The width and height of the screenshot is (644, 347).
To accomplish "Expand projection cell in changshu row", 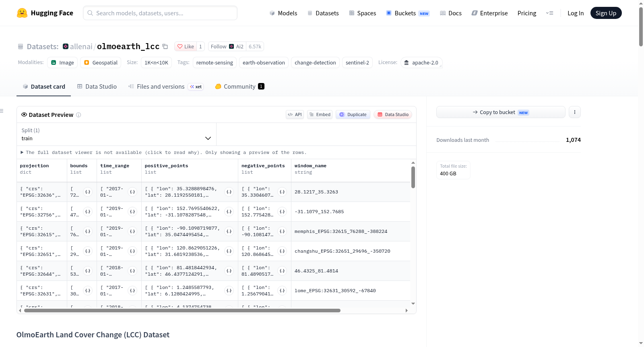I will [x=42, y=251].
